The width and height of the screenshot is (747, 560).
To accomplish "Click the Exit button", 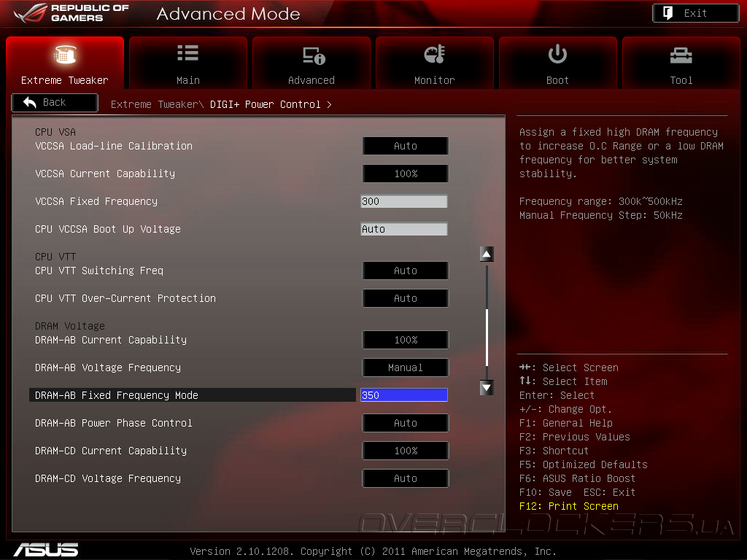I will tap(695, 13).
